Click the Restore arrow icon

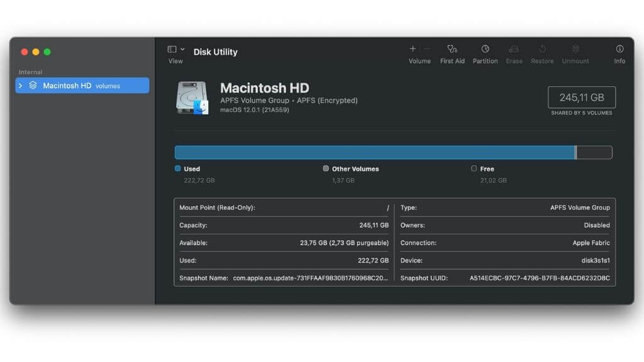click(x=542, y=49)
